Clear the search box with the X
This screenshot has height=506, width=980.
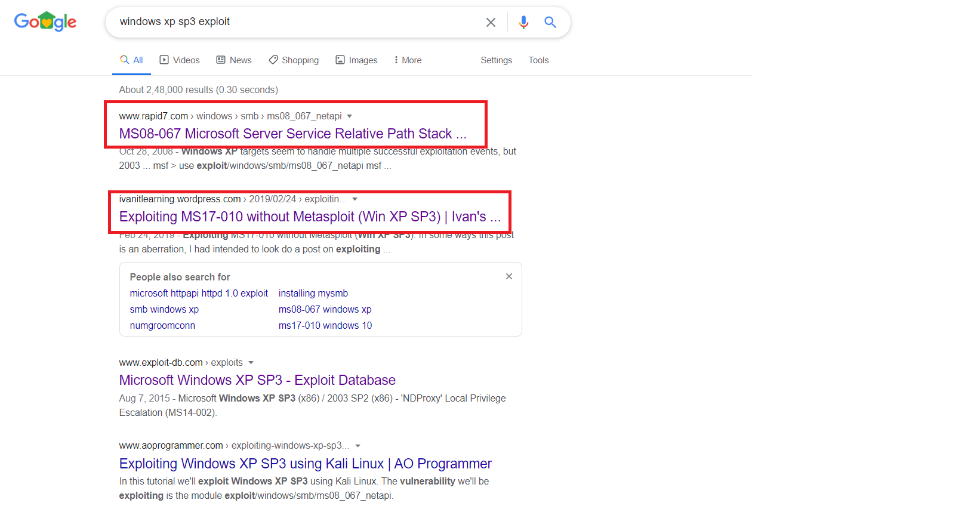(x=491, y=22)
